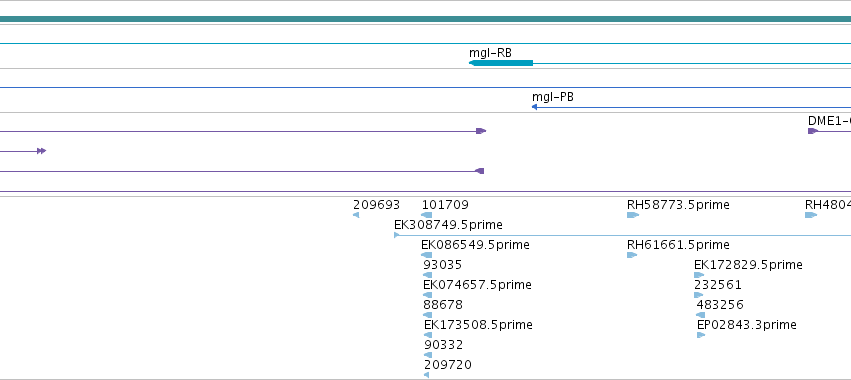The height and width of the screenshot is (380, 851).
Task: Click the EK086549.5prime label
Action: pos(475,245)
